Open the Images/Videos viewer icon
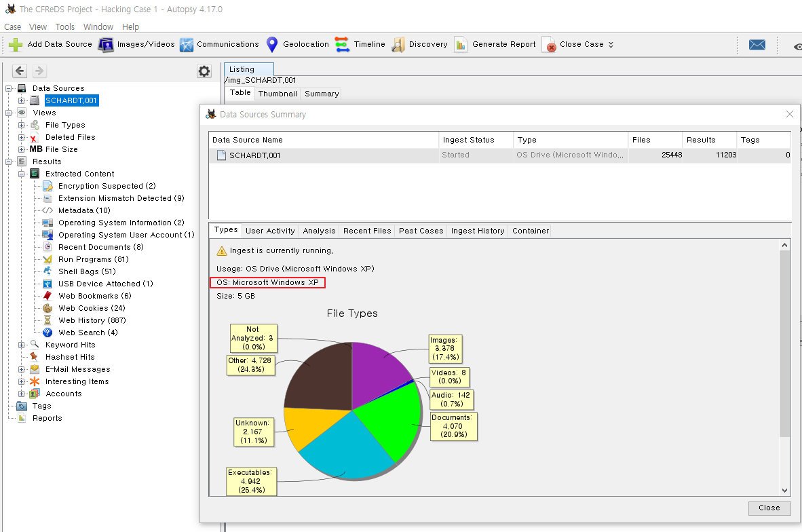802x532 pixels. [x=106, y=45]
